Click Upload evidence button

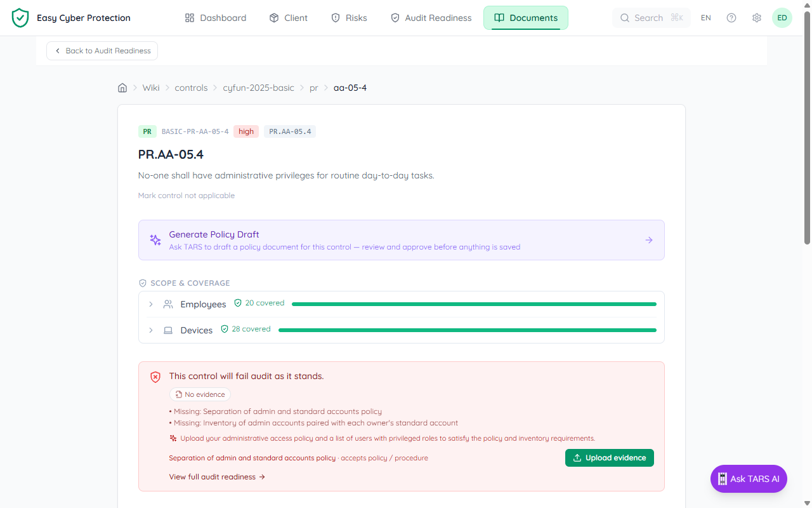tap(610, 458)
